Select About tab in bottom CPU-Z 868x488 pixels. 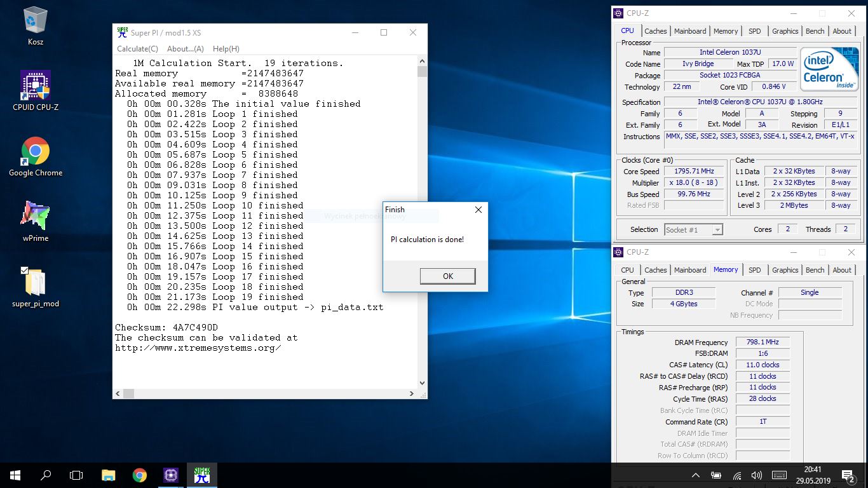(842, 270)
